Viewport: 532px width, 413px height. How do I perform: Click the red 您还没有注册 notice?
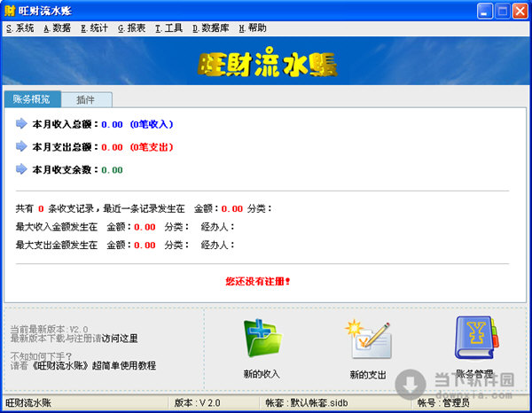click(257, 281)
